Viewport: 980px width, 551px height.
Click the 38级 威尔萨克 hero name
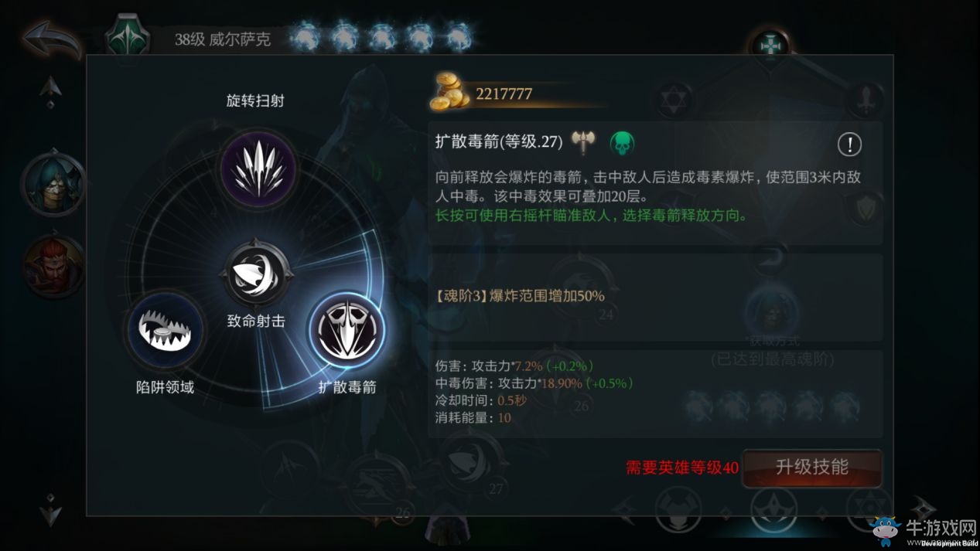(223, 39)
